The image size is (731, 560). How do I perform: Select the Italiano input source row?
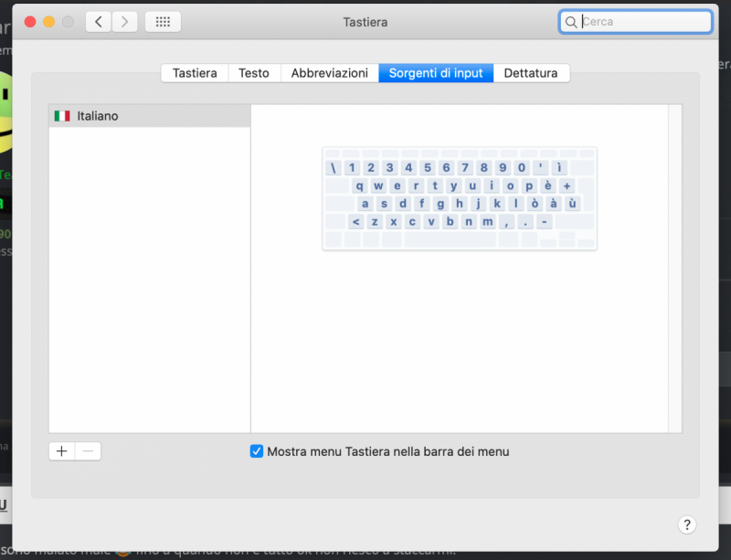(x=150, y=116)
